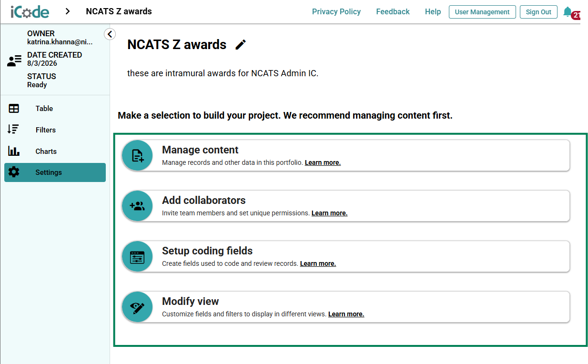Screen dimensions: 588x364
Task: Click Learn more under Add collaborators
Action: tap(329, 213)
